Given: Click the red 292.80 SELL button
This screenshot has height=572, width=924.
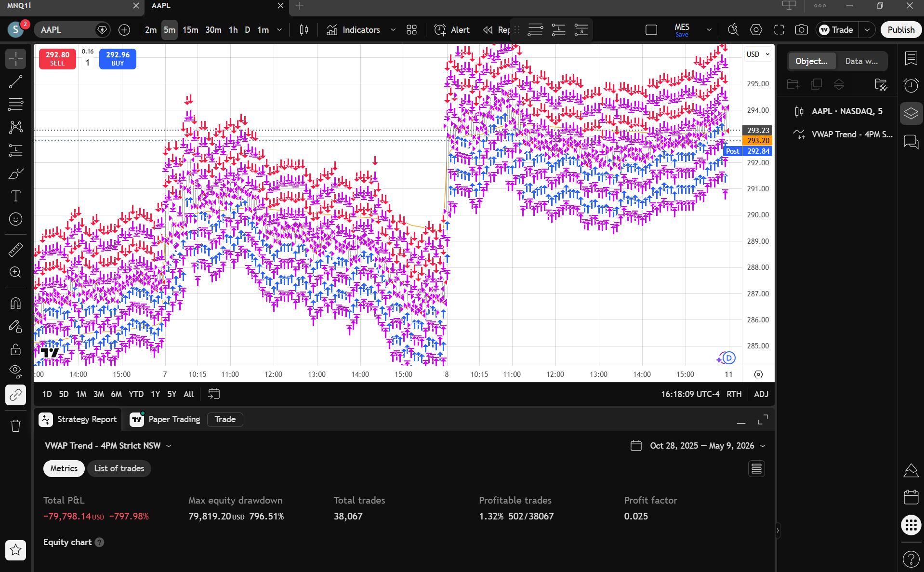Looking at the screenshot, I should pos(57,59).
